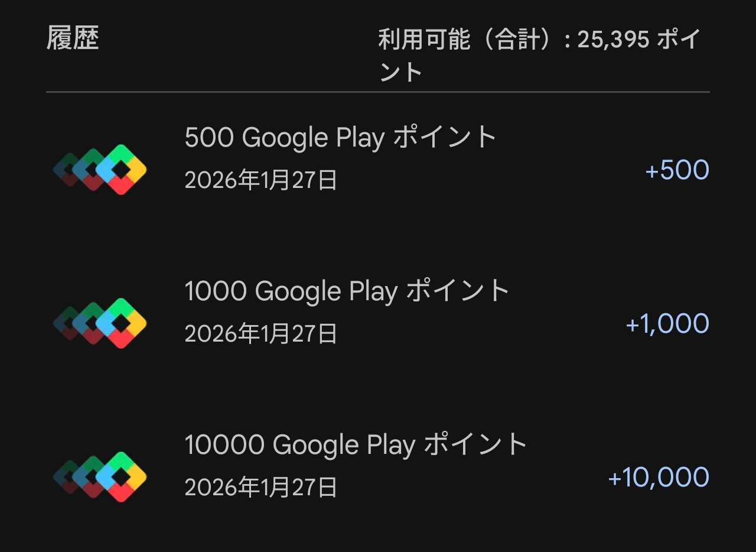Tap the bright rightmost diamond in the 500 entry icon

120,170
